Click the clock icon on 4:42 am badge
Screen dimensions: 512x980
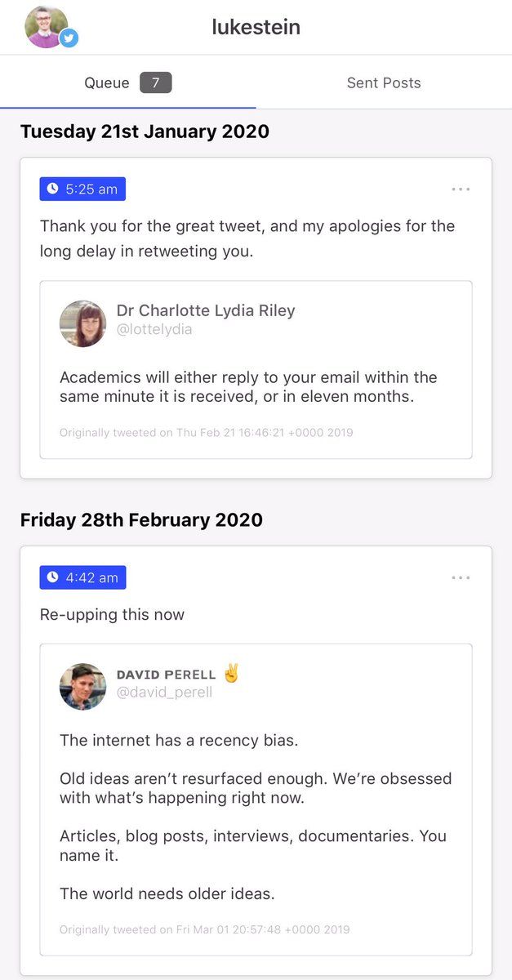click(53, 577)
